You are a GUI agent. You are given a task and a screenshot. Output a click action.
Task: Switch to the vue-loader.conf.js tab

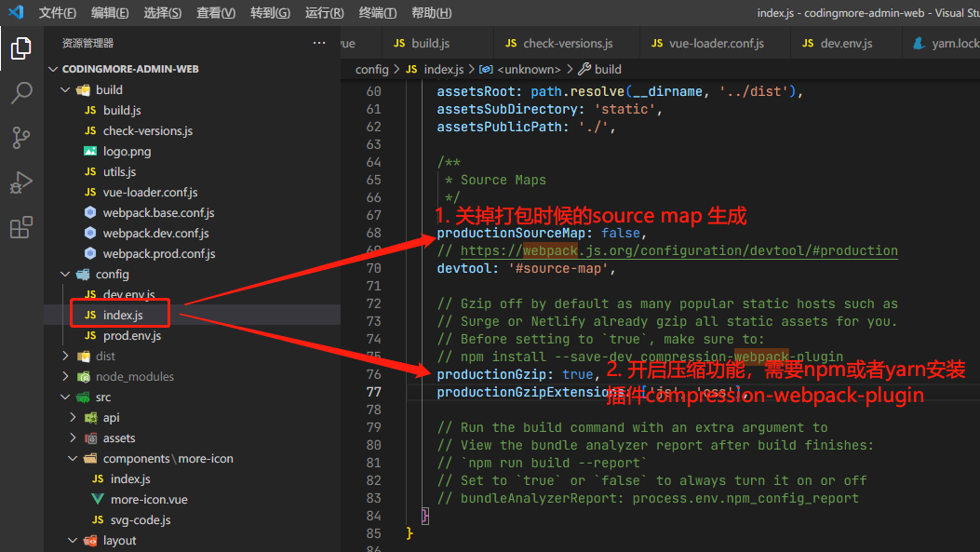coord(715,43)
